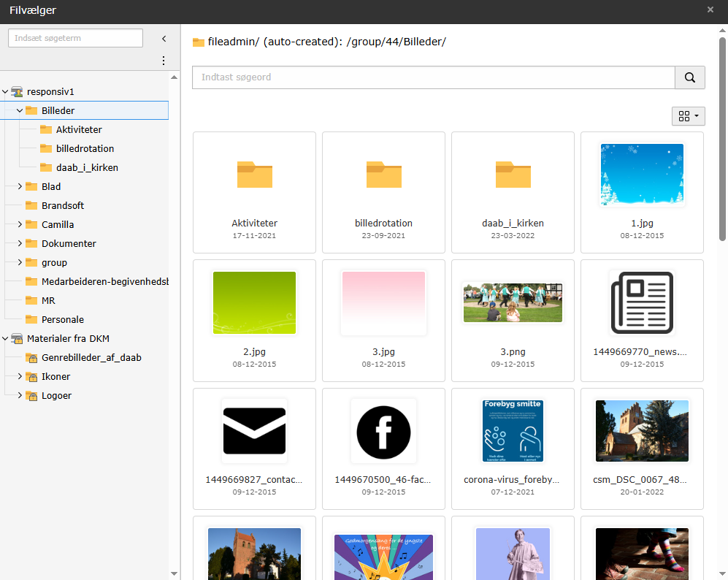The width and height of the screenshot is (728, 580).
Task: Click the Materialer fra DKM storage icon
Action: pyautogui.click(x=18, y=339)
